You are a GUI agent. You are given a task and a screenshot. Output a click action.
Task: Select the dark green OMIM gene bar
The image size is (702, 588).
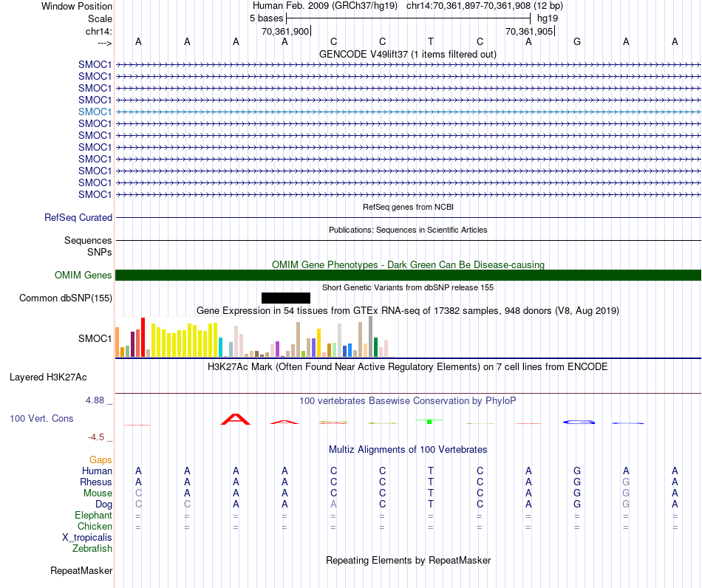click(408, 276)
